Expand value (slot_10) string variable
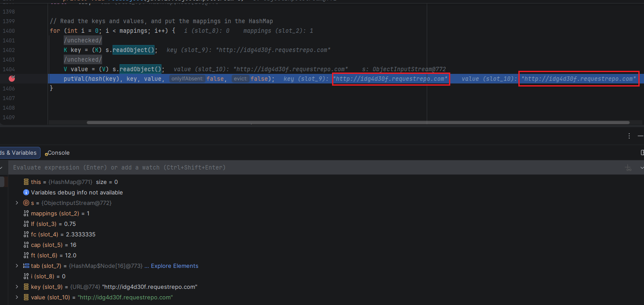This screenshot has width=644, height=305. click(x=17, y=298)
